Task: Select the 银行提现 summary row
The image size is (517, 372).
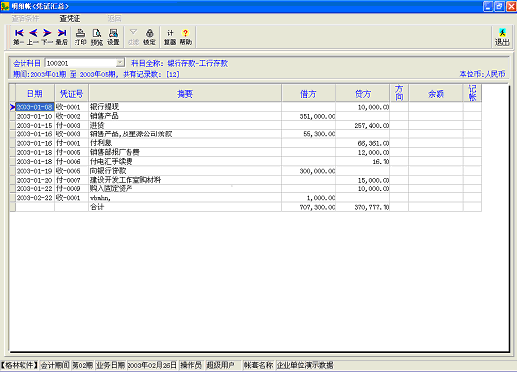Action: click(x=185, y=107)
